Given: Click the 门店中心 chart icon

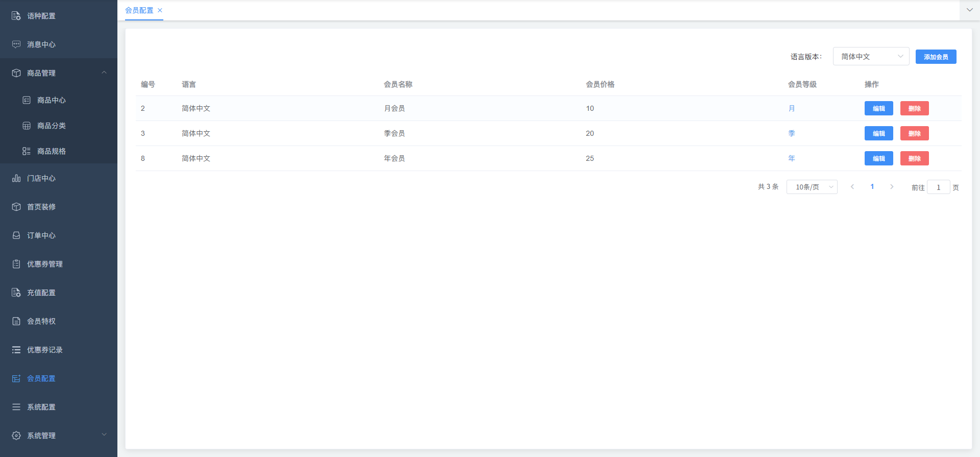Looking at the screenshot, I should coord(16,178).
